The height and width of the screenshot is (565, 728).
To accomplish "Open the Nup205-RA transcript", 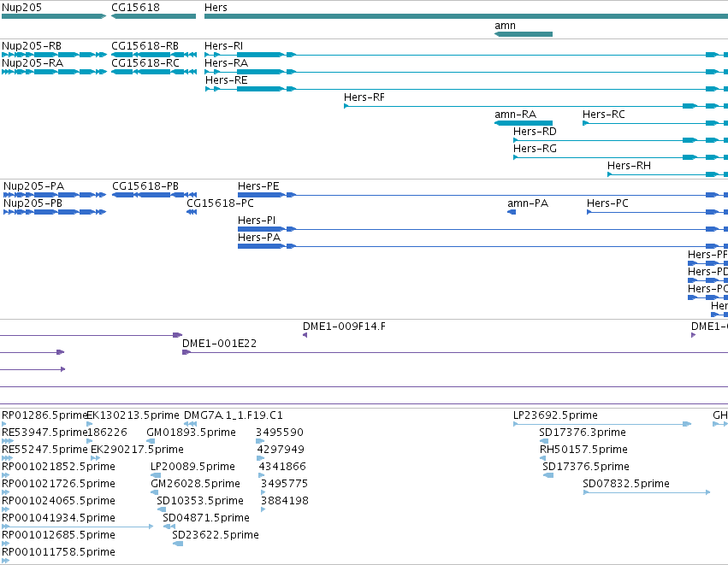I will click(33, 63).
